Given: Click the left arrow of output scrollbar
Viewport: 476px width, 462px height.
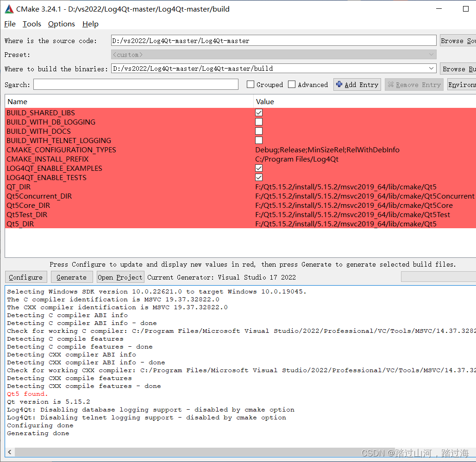Looking at the screenshot, I should point(10,452).
